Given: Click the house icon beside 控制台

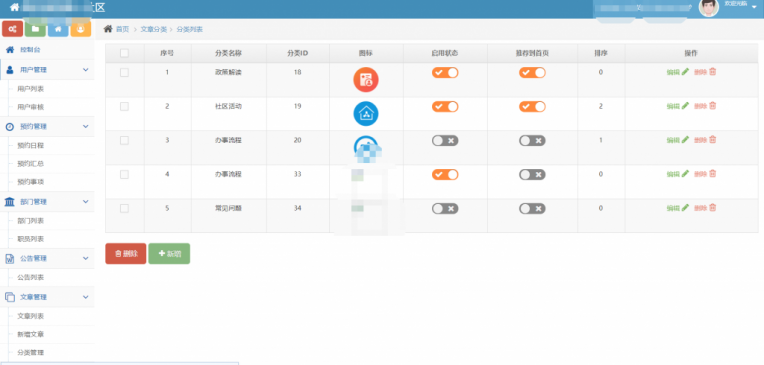Looking at the screenshot, I should [10, 50].
